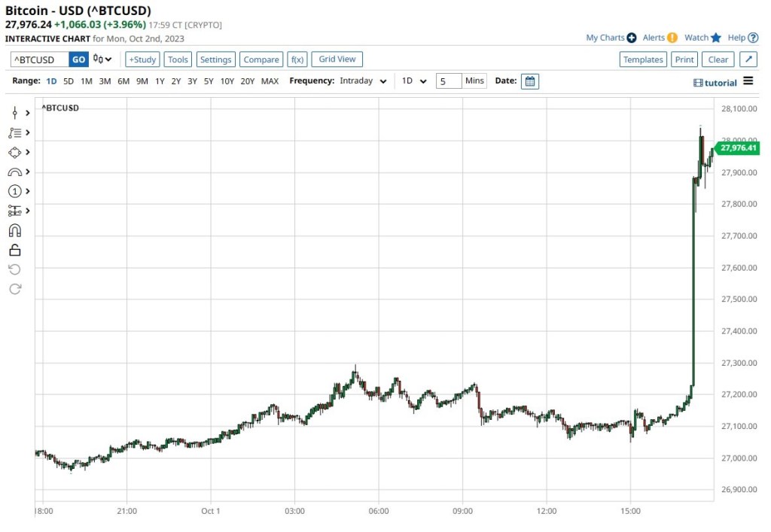Select the MAX range option
Viewport: 771px width, 532px height.
pyautogui.click(x=270, y=81)
